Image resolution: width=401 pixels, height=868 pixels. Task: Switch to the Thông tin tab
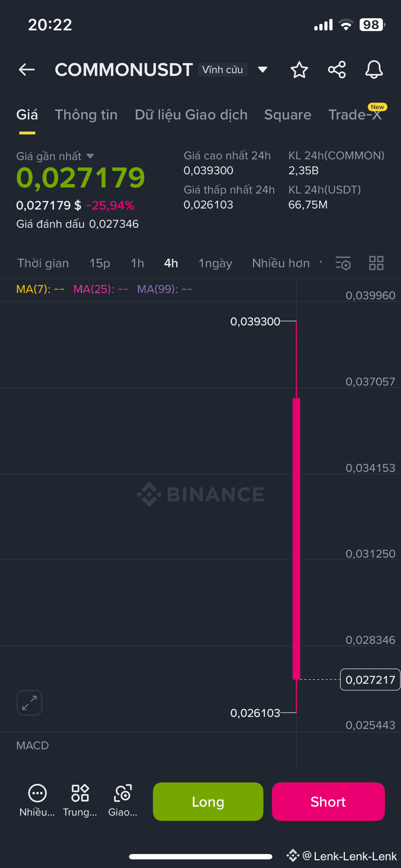[x=86, y=115]
